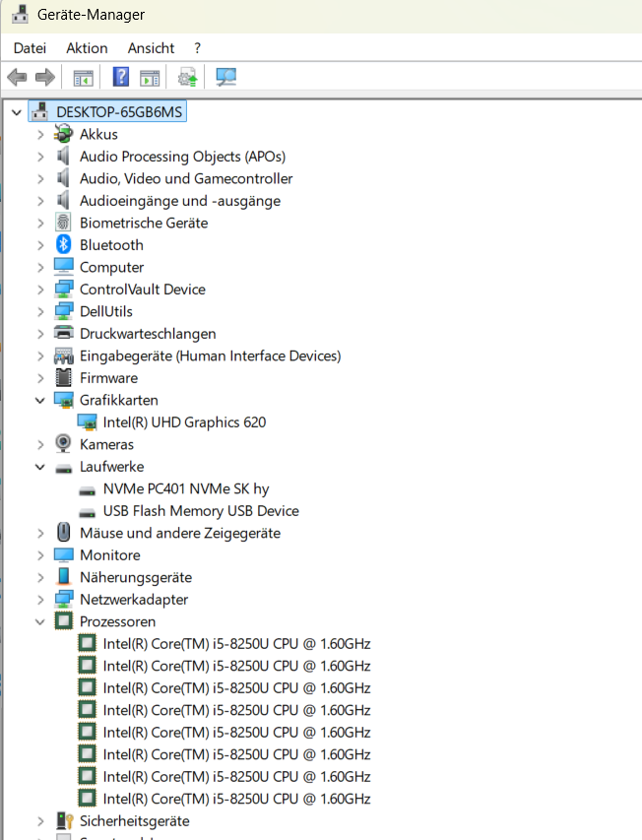Open the ? help menu
The width and height of the screenshot is (642, 840).
point(198,48)
